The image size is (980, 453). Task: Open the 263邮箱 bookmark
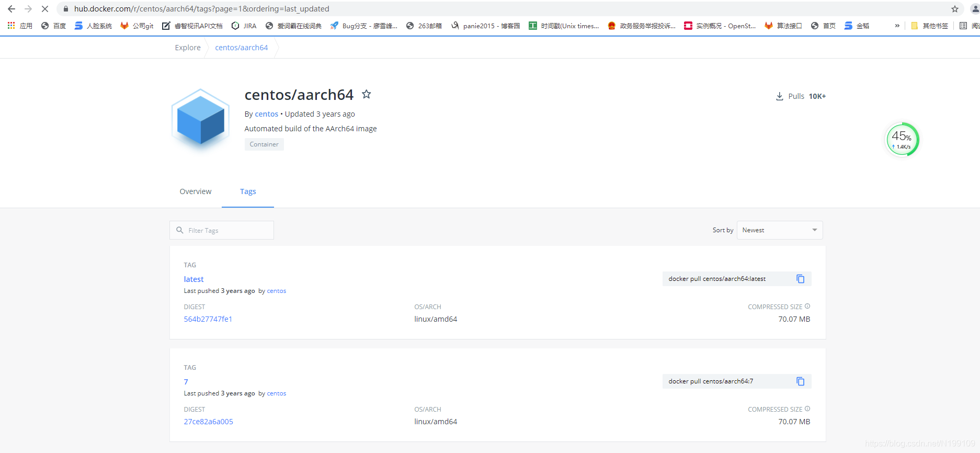pos(424,26)
